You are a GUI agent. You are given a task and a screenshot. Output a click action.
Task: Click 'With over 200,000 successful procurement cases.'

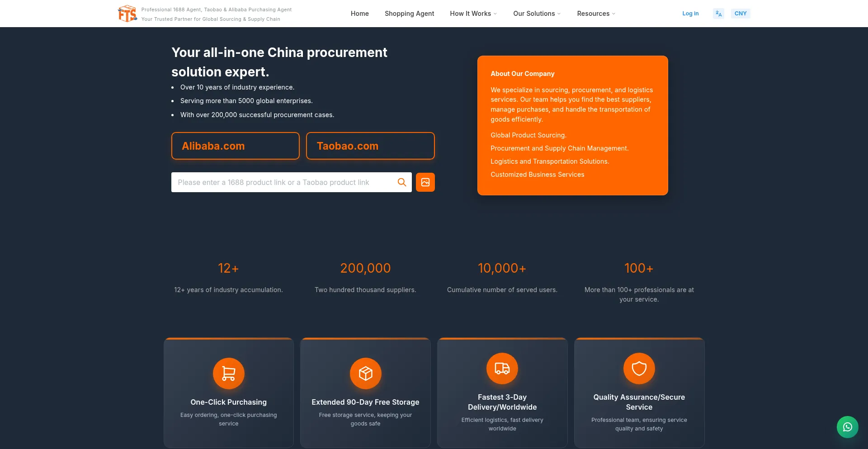pos(257,115)
